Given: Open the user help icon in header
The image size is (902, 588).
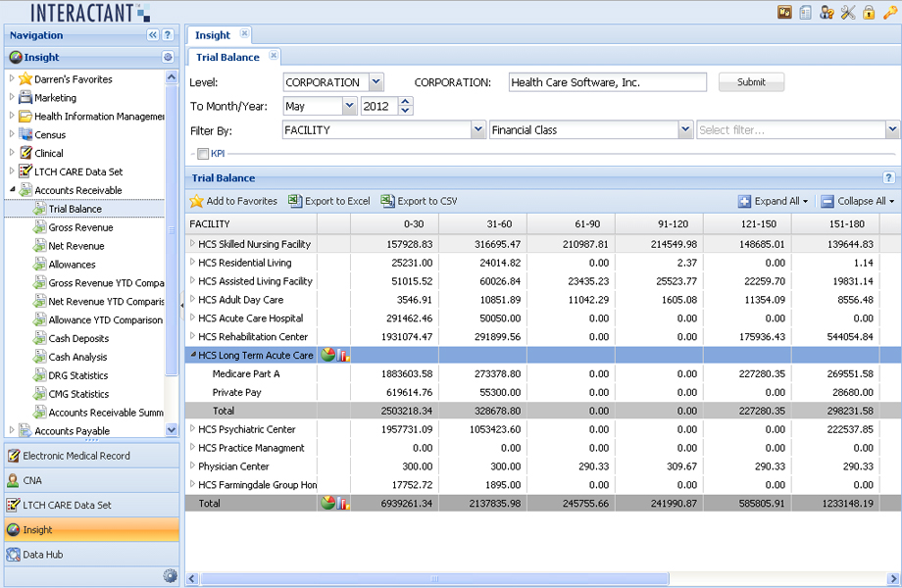Looking at the screenshot, I should (x=827, y=13).
